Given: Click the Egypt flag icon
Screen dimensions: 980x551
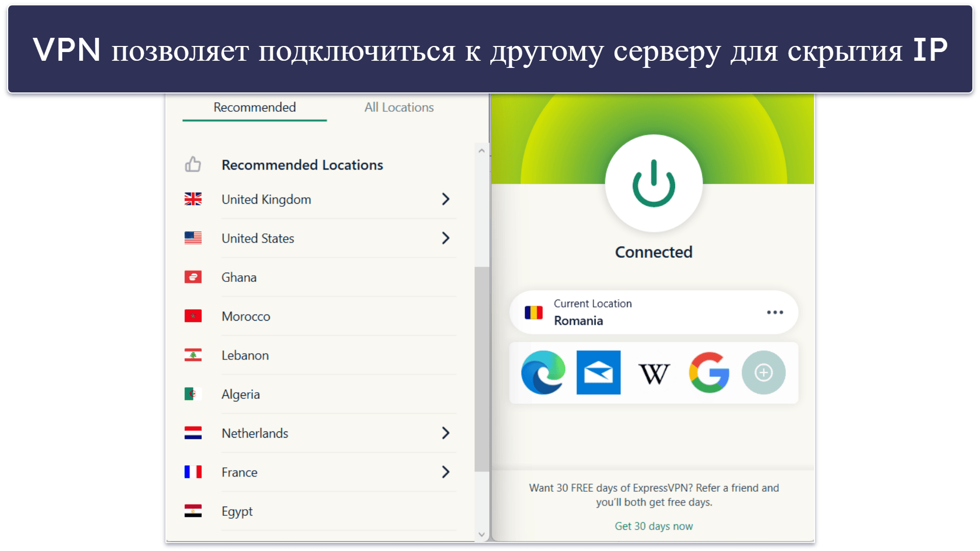Looking at the screenshot, I should pos(193,511).
